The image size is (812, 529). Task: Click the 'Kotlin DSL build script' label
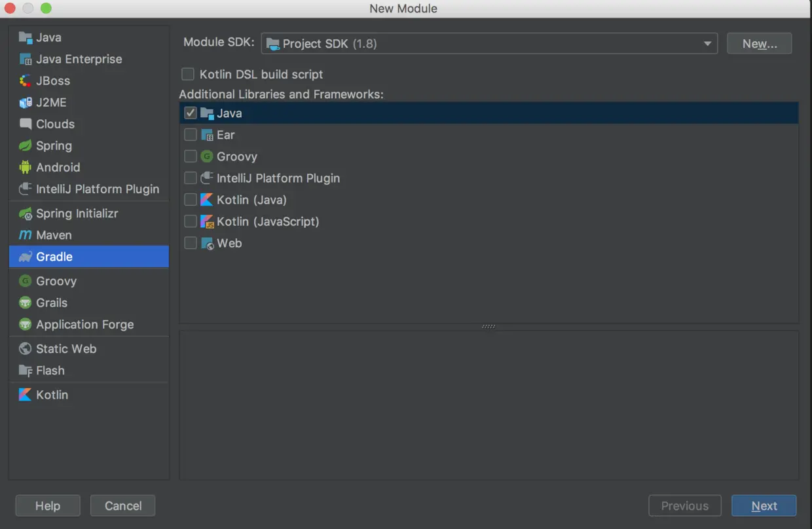tap(261, 74)
